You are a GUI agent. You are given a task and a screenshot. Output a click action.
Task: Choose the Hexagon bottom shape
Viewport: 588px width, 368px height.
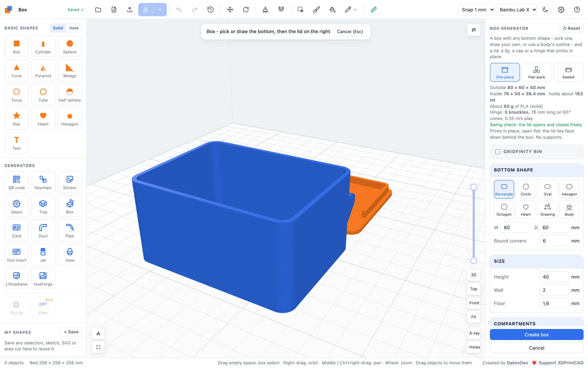(569, 190)
